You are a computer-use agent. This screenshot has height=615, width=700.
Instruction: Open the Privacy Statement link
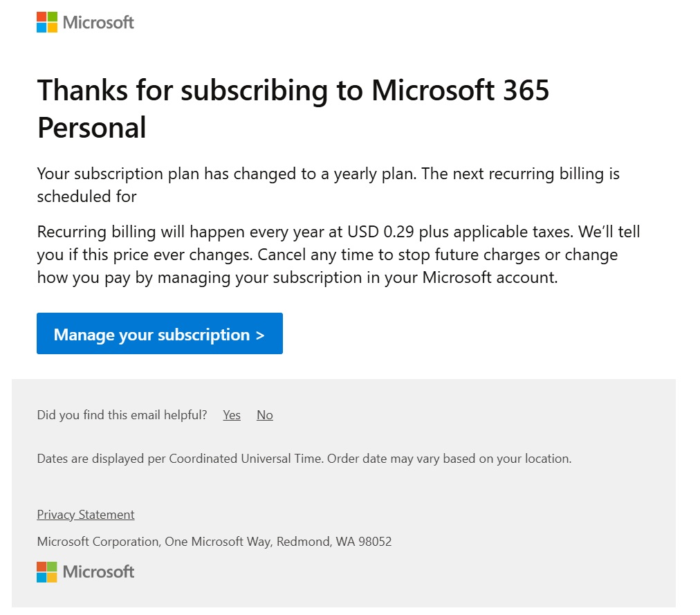tap(86, 515)
